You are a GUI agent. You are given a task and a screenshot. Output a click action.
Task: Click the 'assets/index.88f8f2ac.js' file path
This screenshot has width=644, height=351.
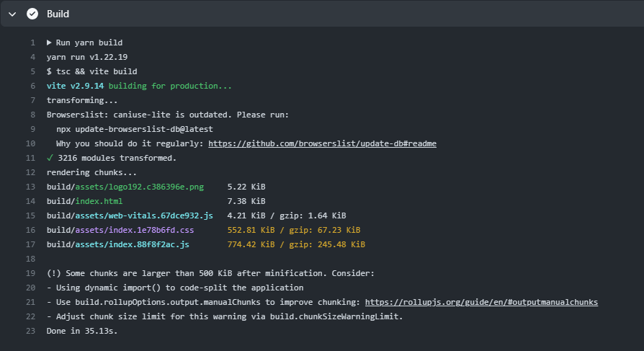133,244
